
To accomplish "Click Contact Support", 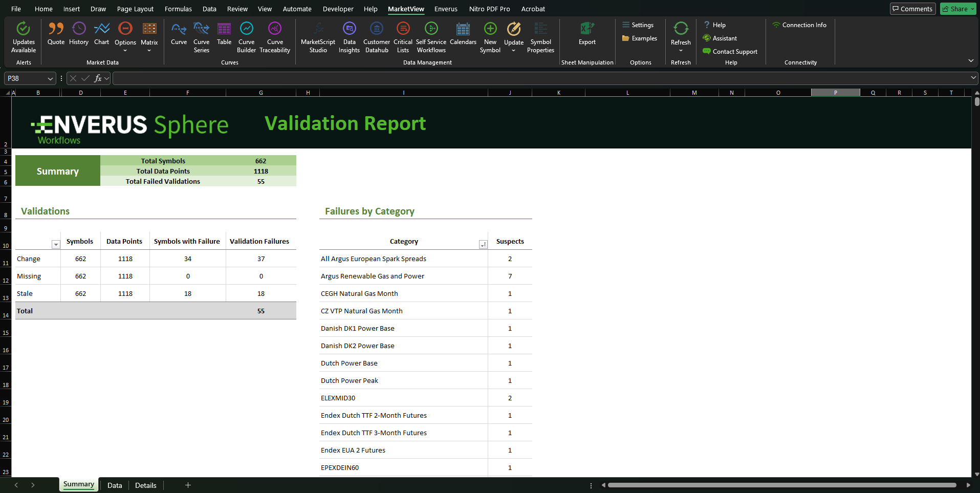I will [730, 52].
